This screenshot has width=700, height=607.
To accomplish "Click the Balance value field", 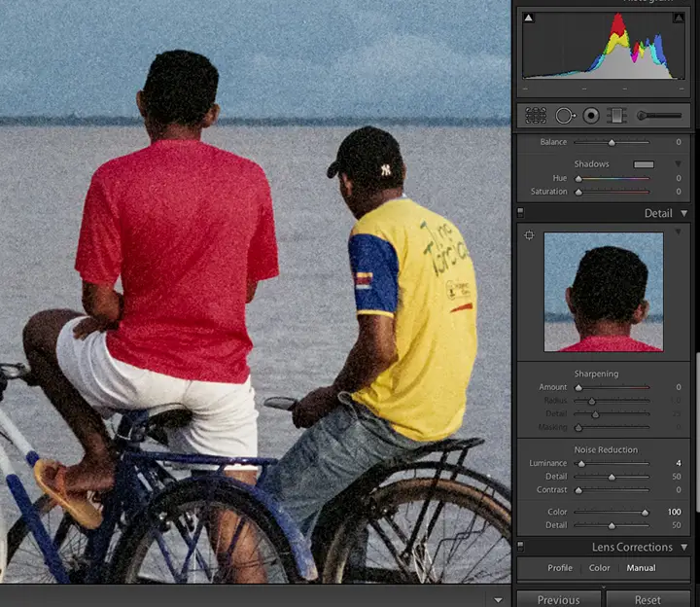I will 679,142.
